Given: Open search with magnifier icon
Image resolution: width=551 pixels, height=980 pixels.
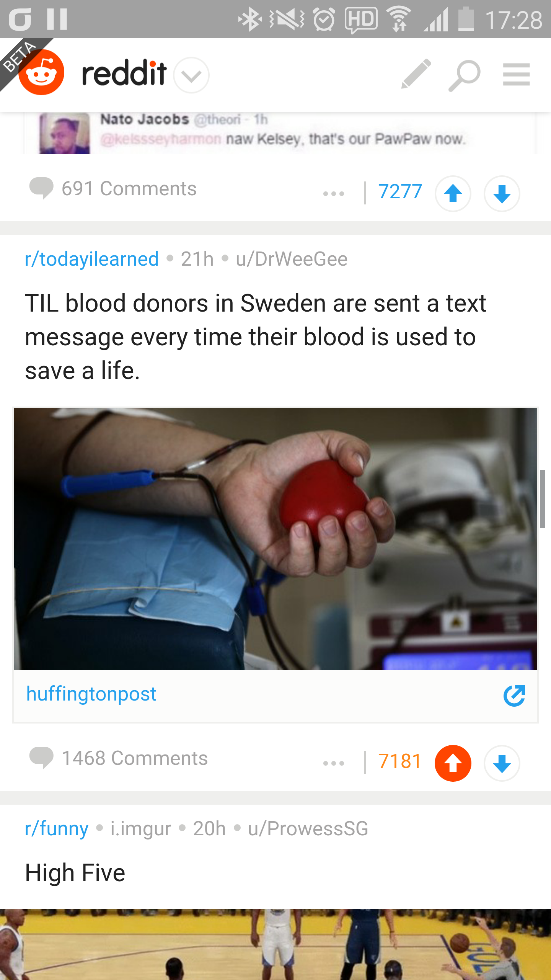Looking at the screenshot, I should 464,75.
